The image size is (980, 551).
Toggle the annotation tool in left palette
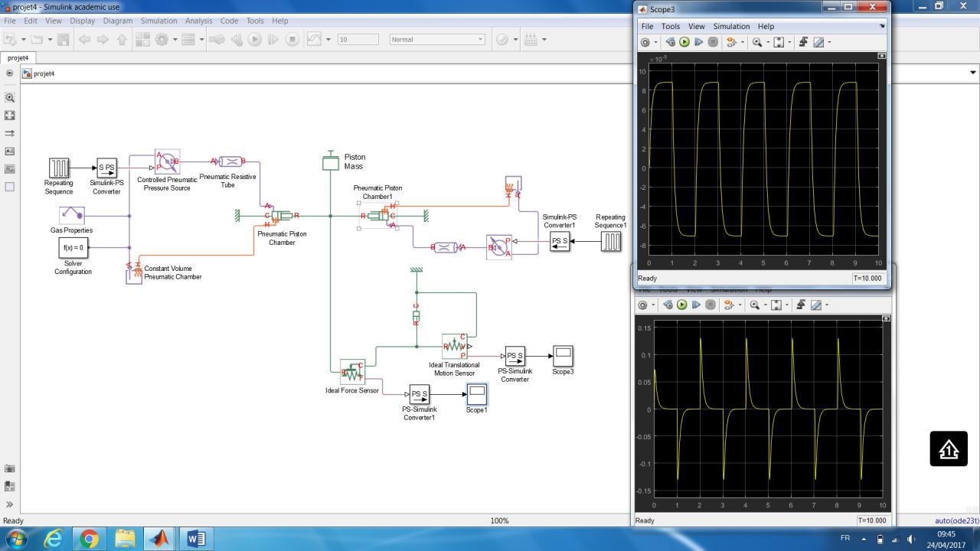tap(10, 151)
